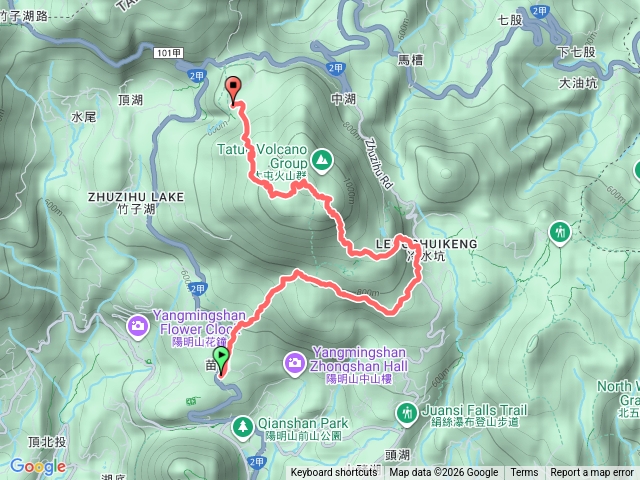Open Keyboard shortcuts
This screenshot has width=640, height=480.
tap(334, 472)
